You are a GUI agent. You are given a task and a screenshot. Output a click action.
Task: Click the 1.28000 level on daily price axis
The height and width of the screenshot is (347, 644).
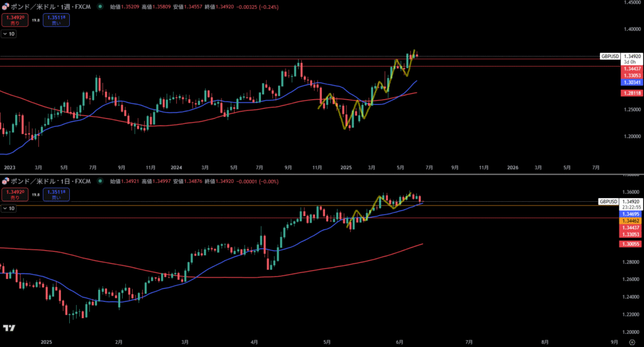click(x=630, y=262)
